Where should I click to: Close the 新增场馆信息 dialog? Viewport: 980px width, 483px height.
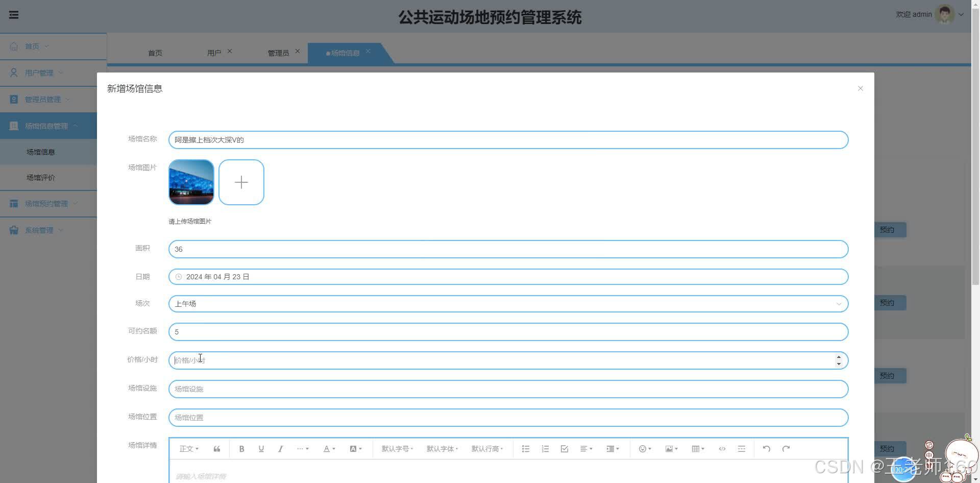(x=860, y=88)
